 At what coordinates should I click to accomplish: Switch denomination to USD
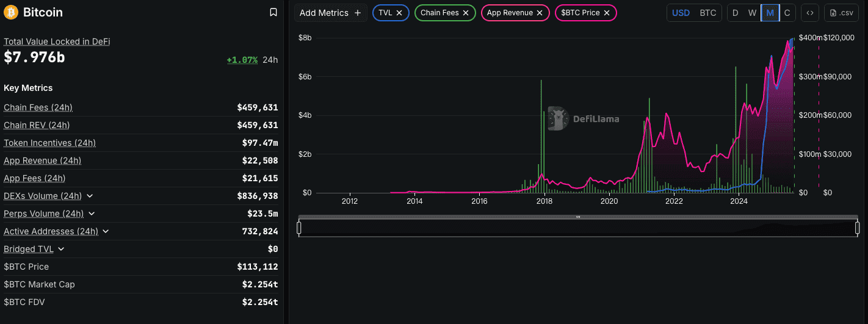tap(681, 12)
